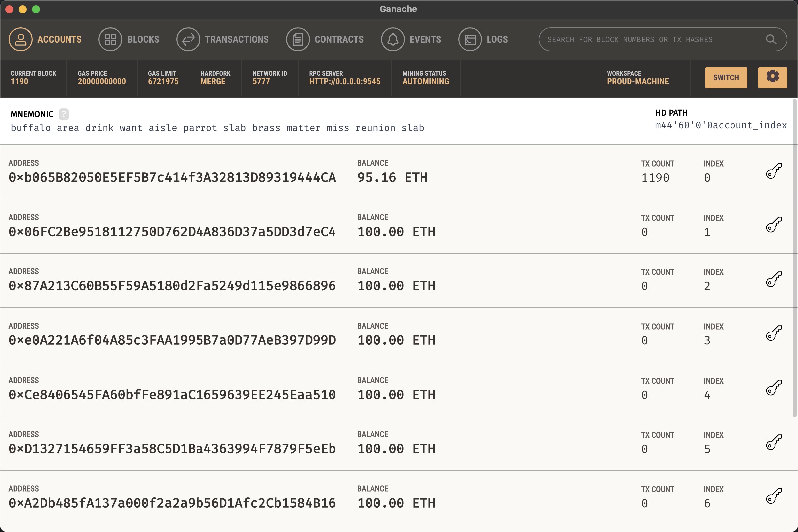Screen dimensions: 798x532
Task: Reveal key for account index 3
Action: coord(774,333)
